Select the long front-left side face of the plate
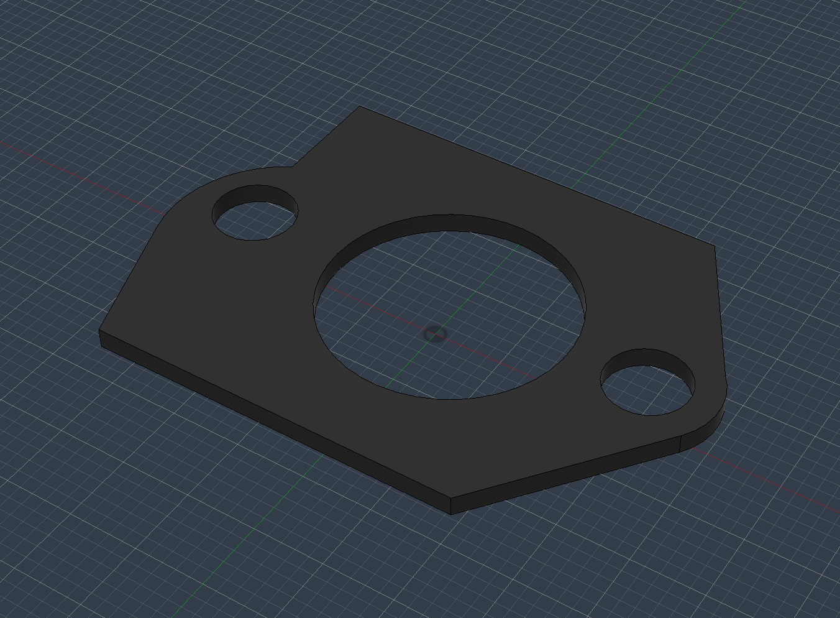The height and width of the screenshot is (618, 840). [273, 423]
